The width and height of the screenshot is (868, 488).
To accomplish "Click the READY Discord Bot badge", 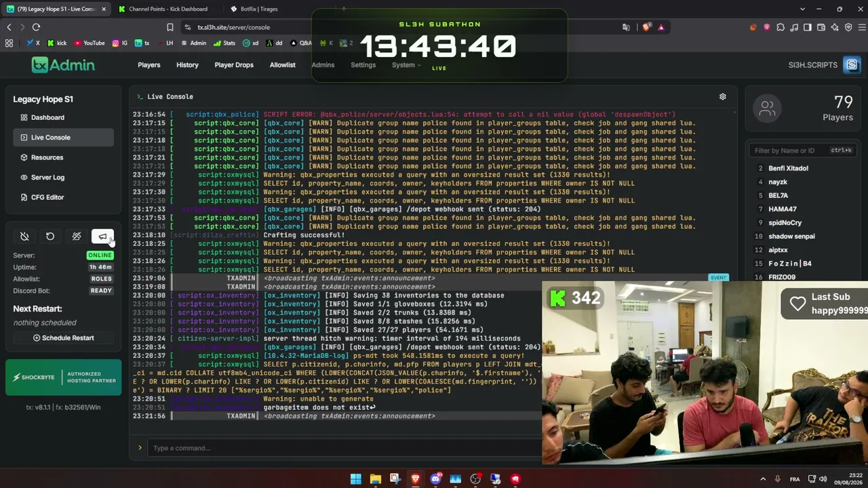I will (x=101, y=291).
